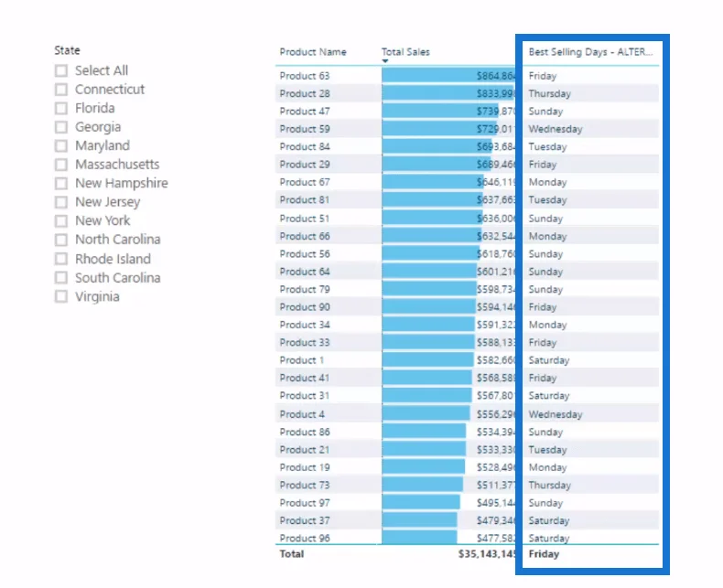
Task: Select the Georgia checkbox
Action: (x=61, y=127)
